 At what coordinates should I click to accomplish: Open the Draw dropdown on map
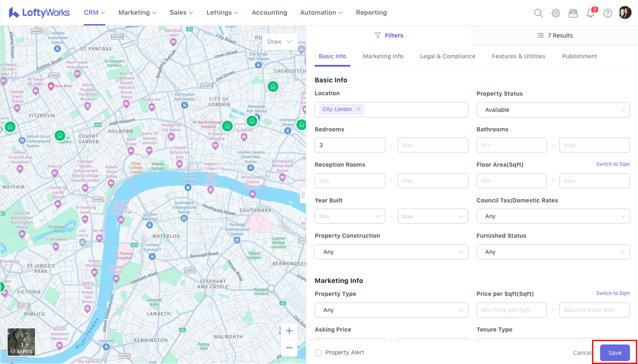280,42
